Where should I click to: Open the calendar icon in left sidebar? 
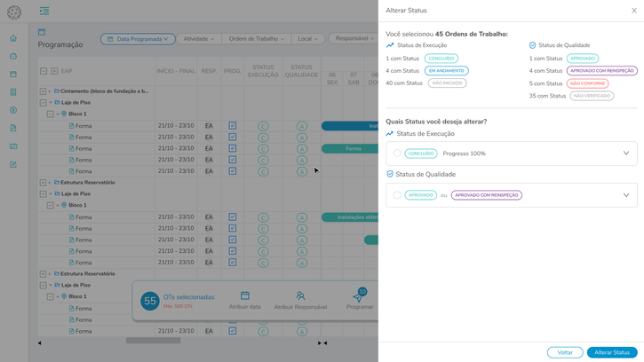[x=13, y=75]
